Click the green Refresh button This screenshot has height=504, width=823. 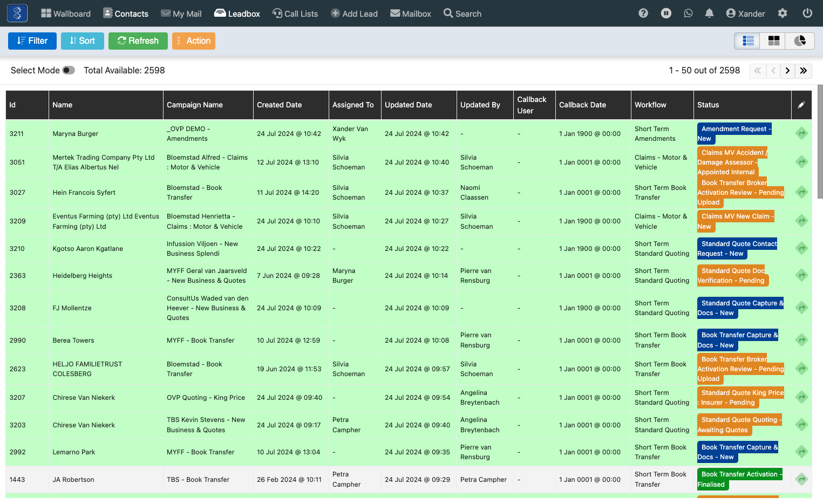point(138,41)
